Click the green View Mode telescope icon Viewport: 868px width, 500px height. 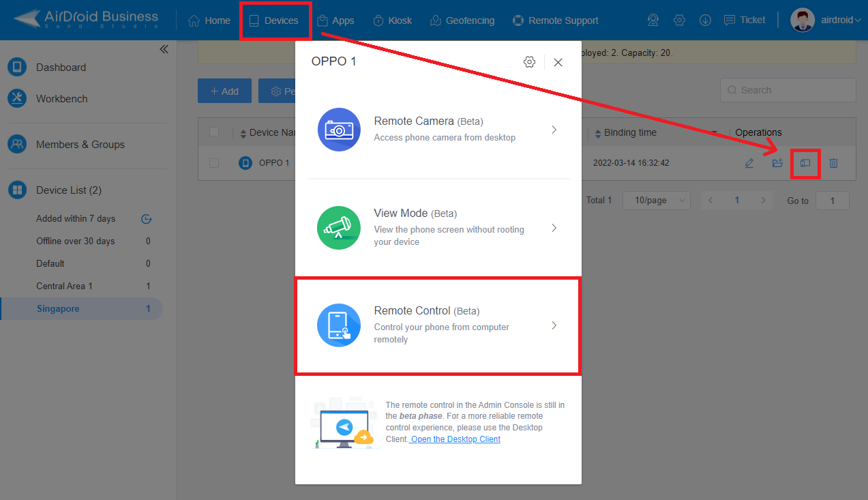(339, 228)
